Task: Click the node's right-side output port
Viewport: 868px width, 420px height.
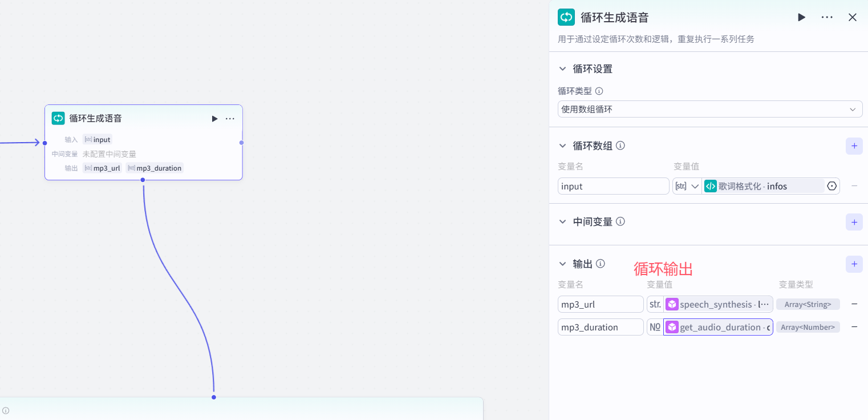Action: (242, 143)
